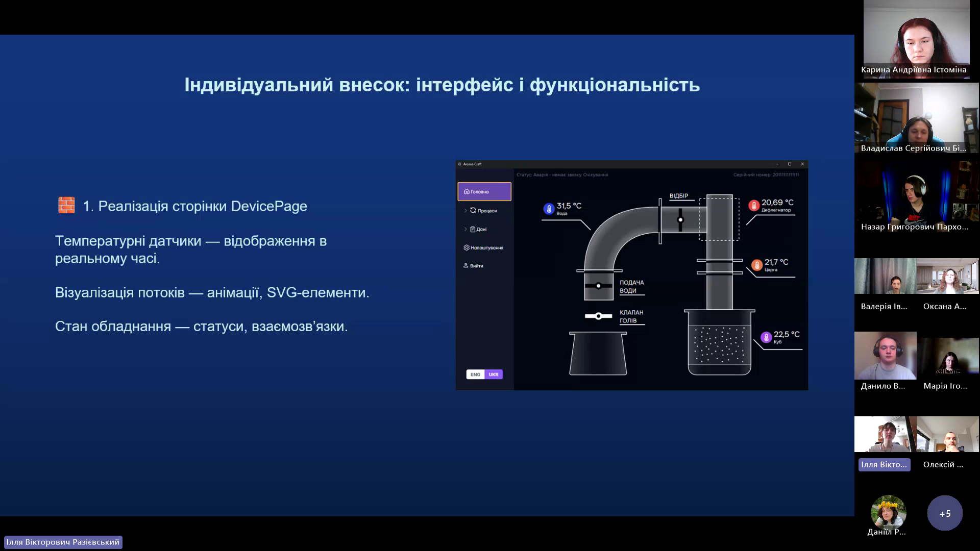Image resolution: width=980 pixels, height=551 pixels.
Task: Open the Головна sidebar page
Action: point(484,191)
